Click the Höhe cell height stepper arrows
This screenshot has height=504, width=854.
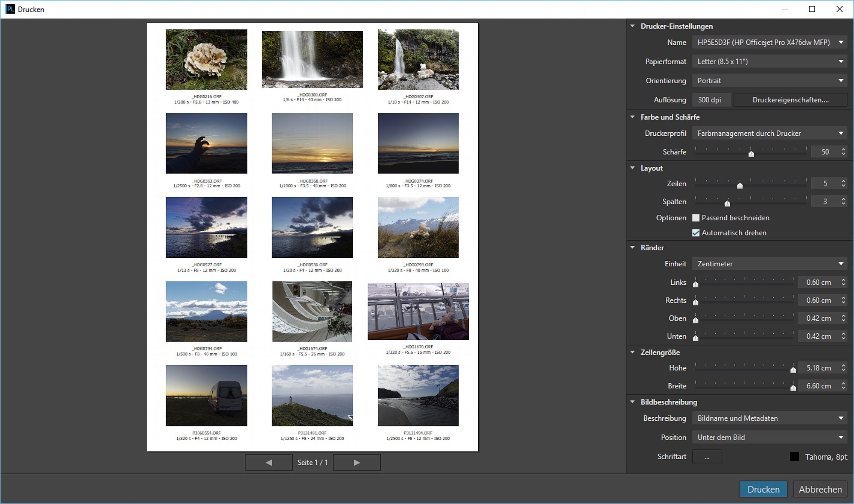click(843, 368)
